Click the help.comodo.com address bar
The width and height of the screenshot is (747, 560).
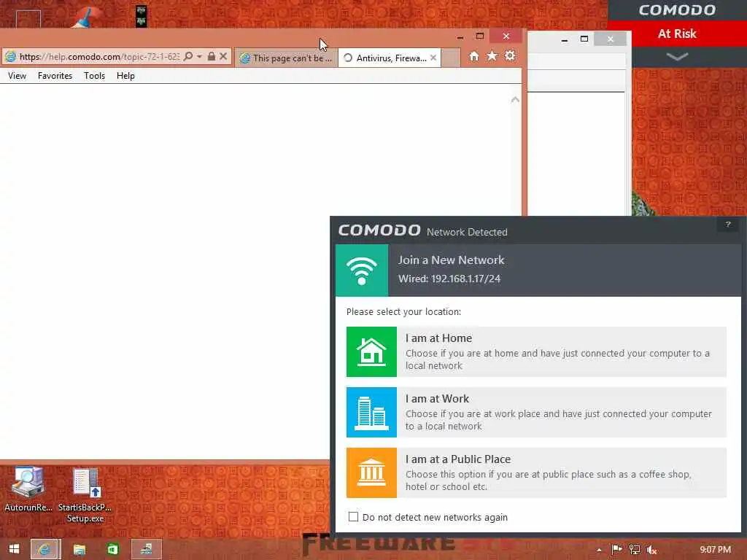point(99,57)
